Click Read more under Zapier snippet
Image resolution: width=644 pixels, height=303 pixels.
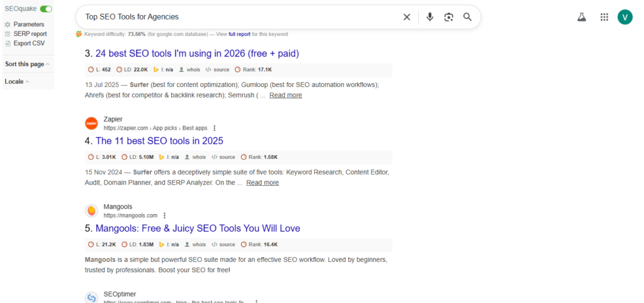(262, 183)
